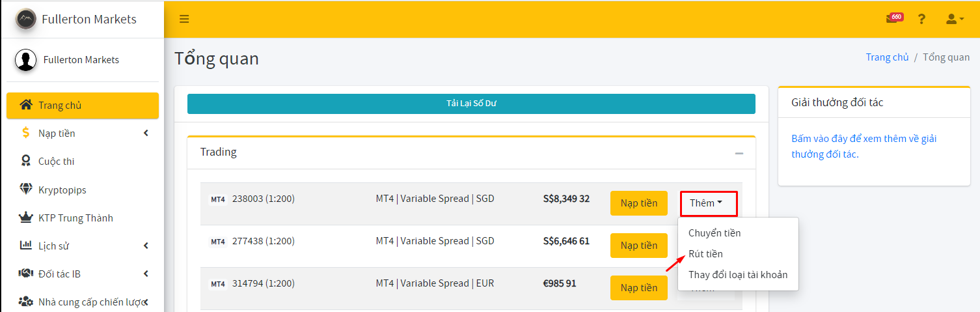Image resolution: width=980 pixels, height=312 pixels.
Task: Select KTP Trung Thành crown item
Action: click(83, 218)
